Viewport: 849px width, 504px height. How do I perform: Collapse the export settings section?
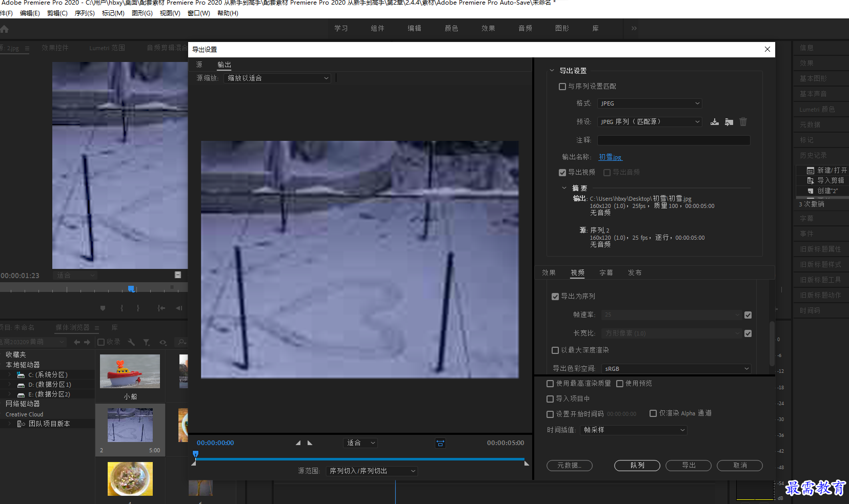pyautogui.click(x=552, y=71)
